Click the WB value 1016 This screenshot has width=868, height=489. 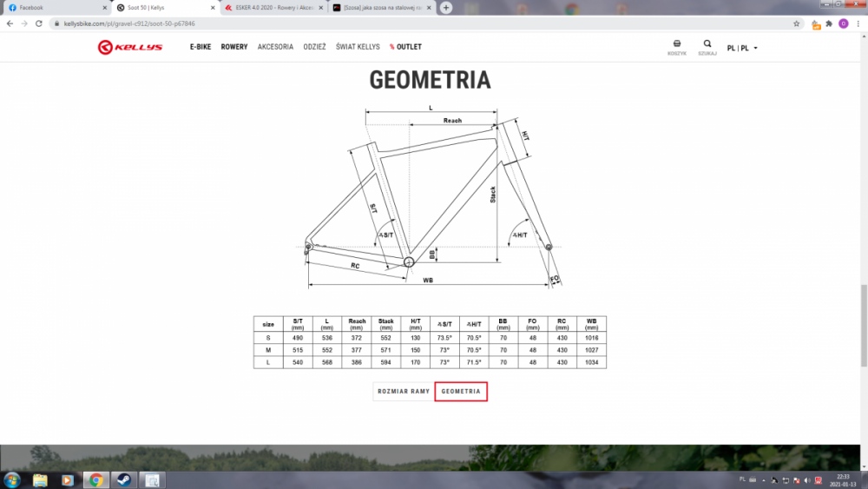coord(591,338)
